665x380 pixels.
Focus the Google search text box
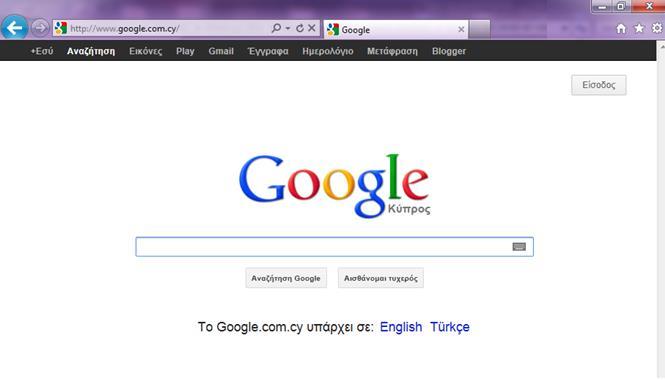tap(334, 247)
